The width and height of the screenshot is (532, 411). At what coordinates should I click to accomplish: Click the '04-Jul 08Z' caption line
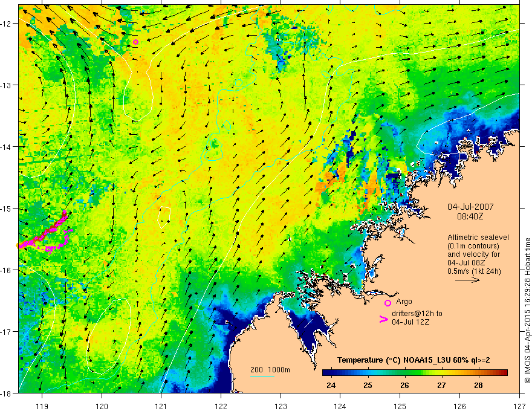(466, 263)
